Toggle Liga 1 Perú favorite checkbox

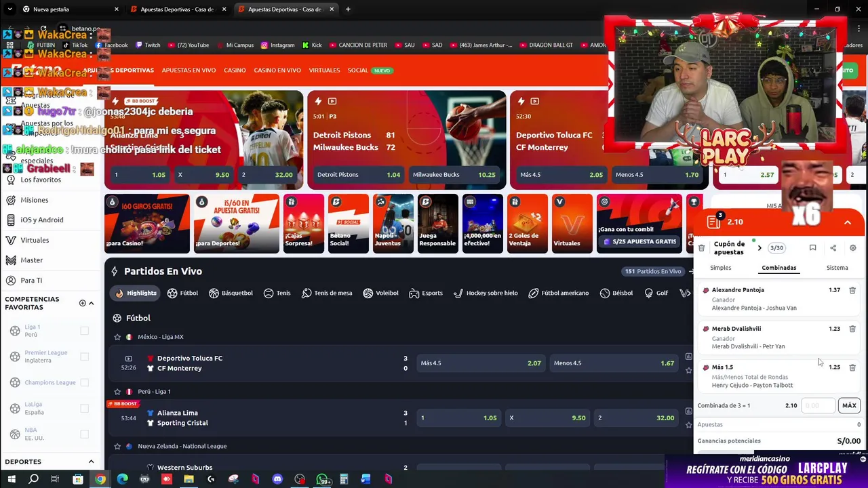84,331
